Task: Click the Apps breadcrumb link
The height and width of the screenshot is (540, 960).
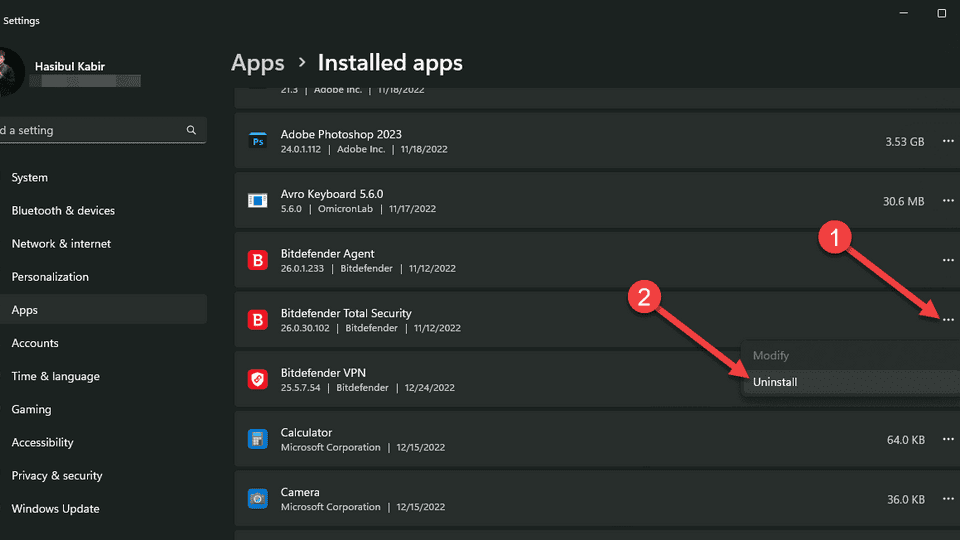Action: (x=258, y=63)
